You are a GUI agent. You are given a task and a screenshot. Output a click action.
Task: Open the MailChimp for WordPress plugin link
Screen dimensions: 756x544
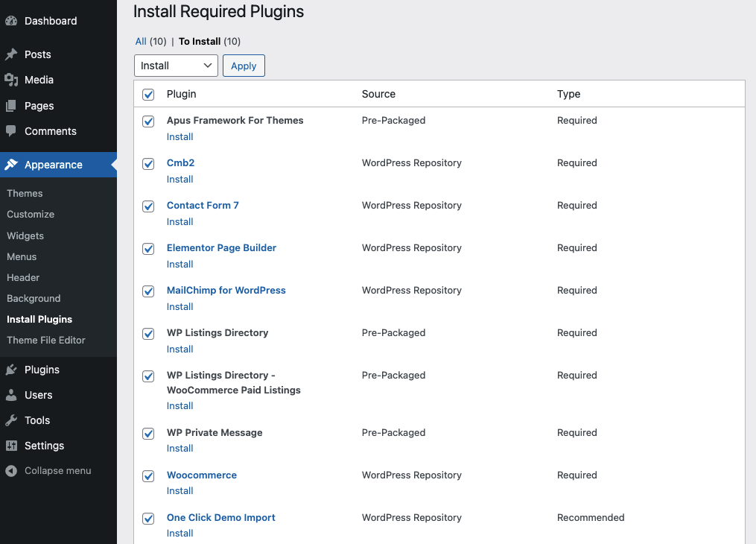(226, 290)
